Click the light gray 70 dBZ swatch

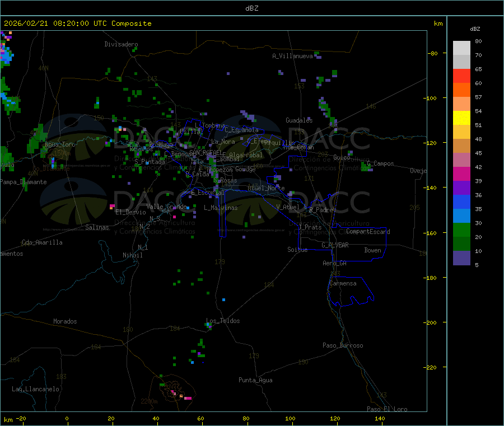[x=461, y=62]
